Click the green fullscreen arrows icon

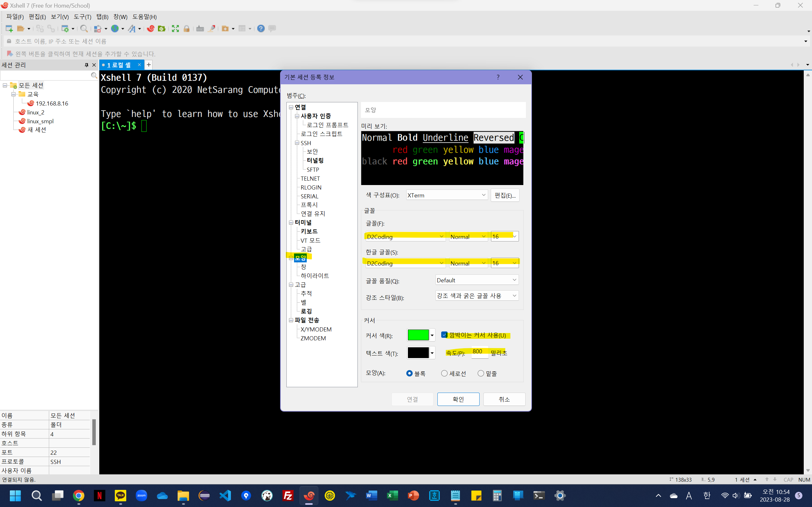coord(175,29)
